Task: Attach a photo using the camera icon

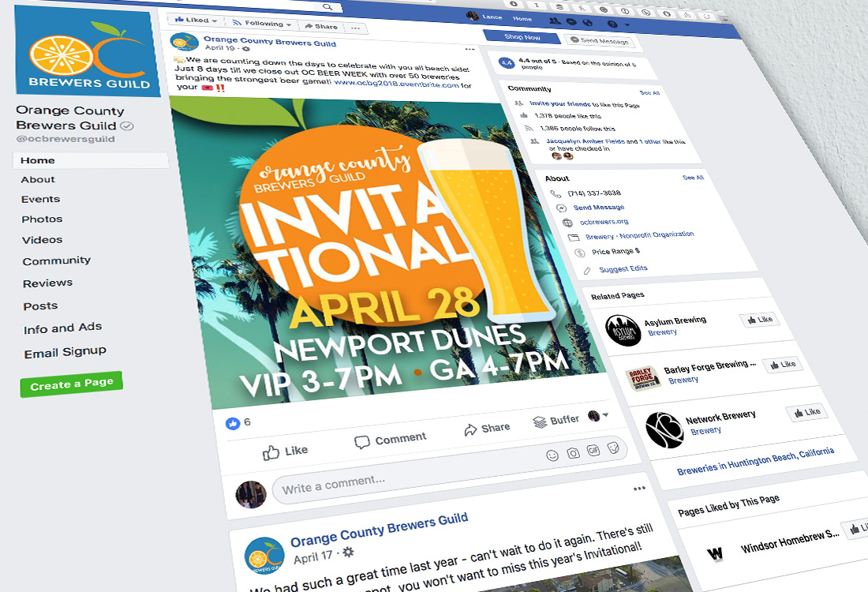Action: (x=573, y=453)
